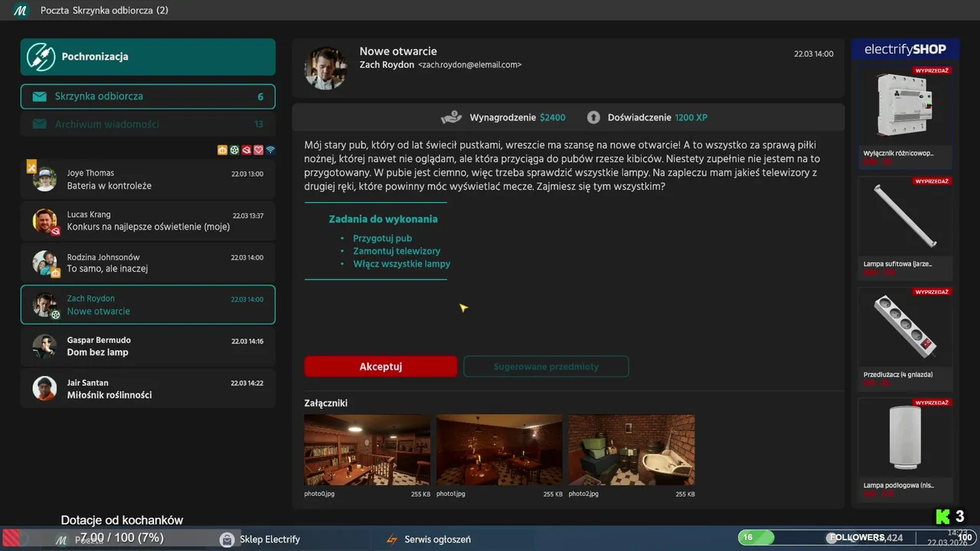
Task: Click the pink heart filter icon
Action: (x=258, y=150)
